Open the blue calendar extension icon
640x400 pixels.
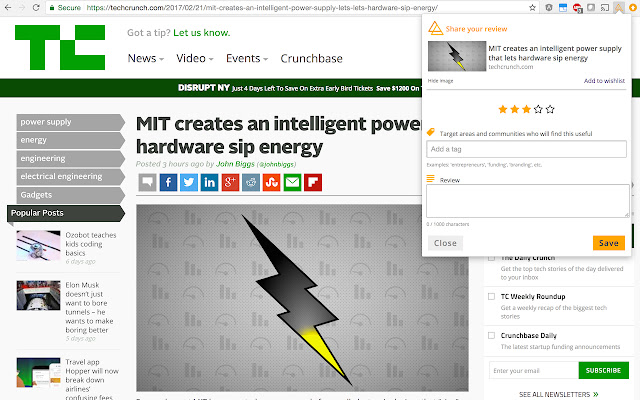[x=563, y=7]
